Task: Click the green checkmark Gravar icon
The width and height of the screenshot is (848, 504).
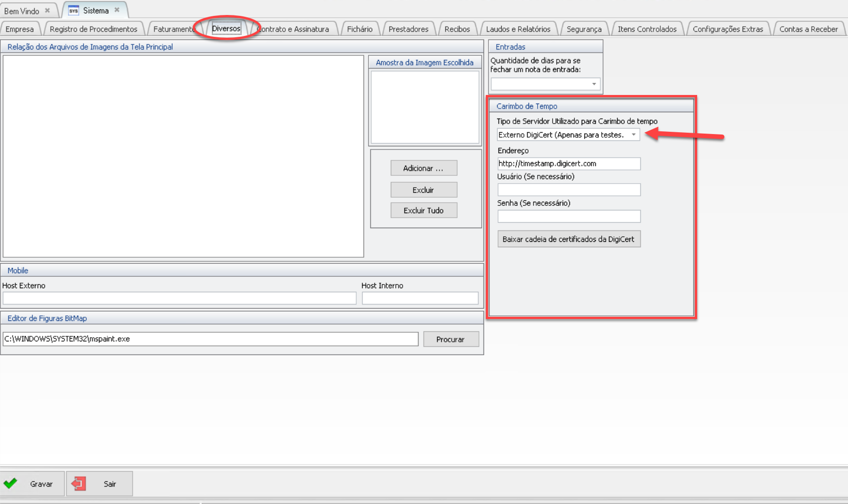Action: point(10,484)
